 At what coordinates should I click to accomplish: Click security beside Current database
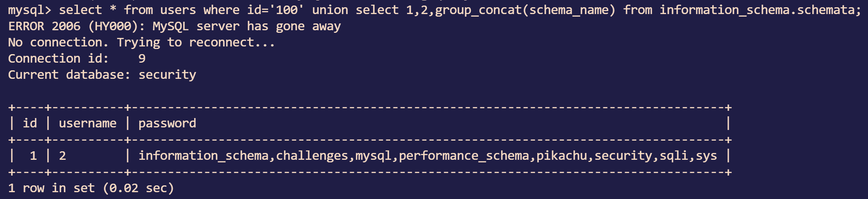167,75
